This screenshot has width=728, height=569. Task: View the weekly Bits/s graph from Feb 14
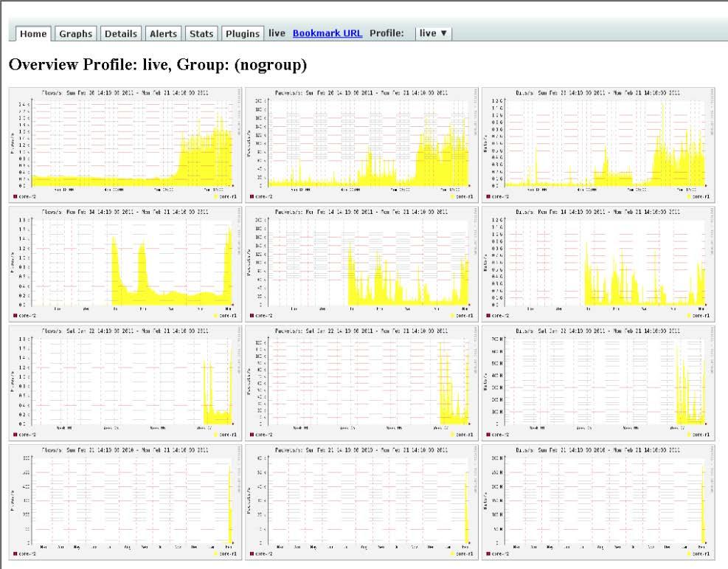(598, 263)
